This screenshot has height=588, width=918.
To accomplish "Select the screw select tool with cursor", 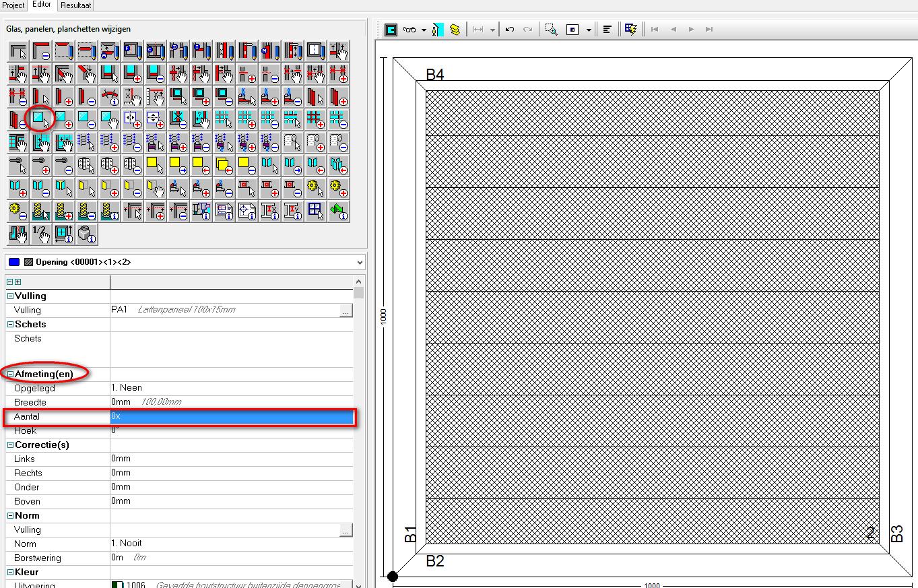I will (41, 211).
